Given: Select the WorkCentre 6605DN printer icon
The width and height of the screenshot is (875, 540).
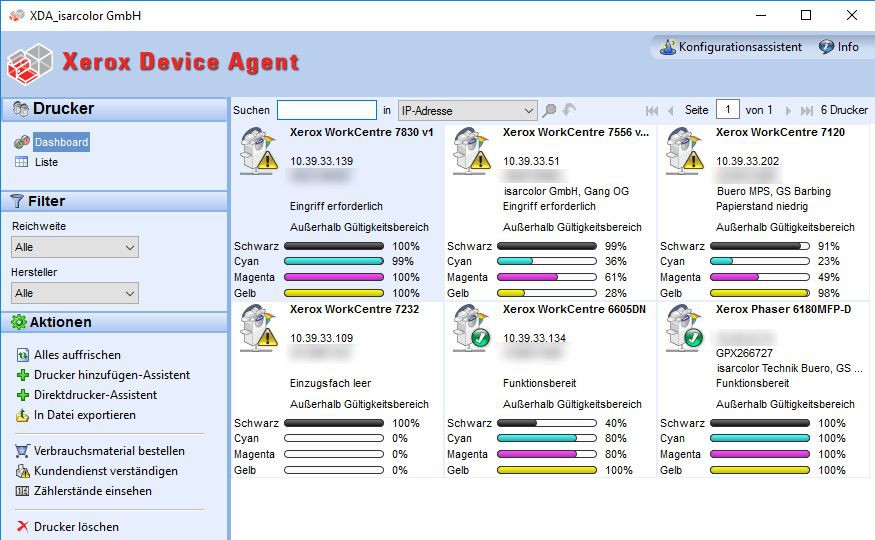Looking at the screenshot, I should 472,327.
